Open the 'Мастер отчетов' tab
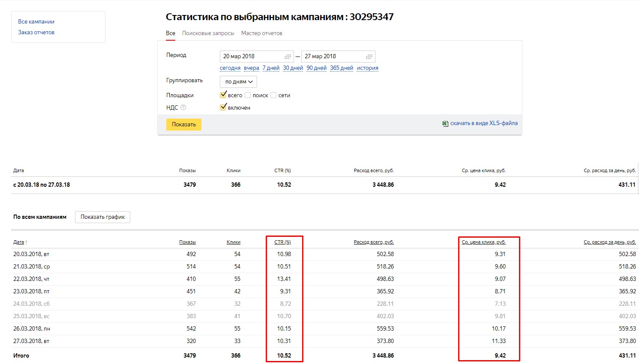The height and width of the screenshot is (364, 639). tap(262, 33)
